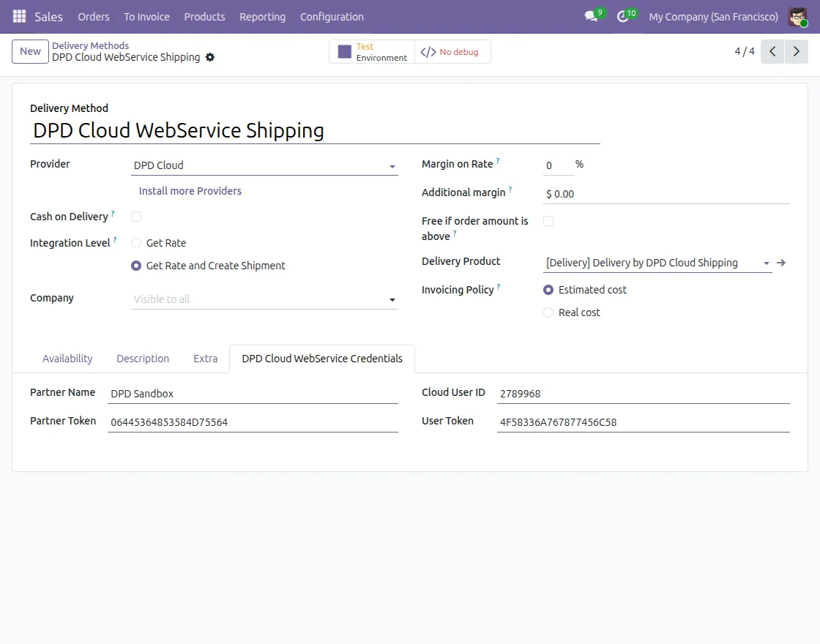
Task: Expand the Delivery Product dropdown
Action: [x=766, y=263]
